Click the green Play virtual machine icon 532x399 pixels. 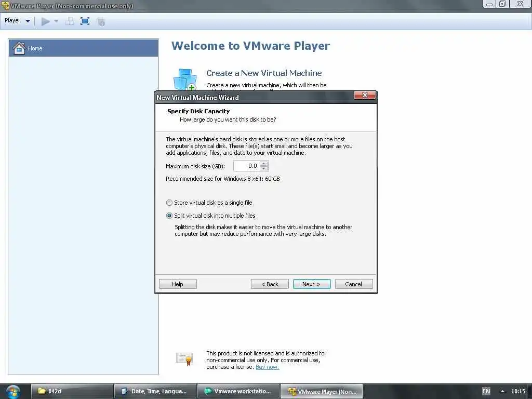[x=46, y=21]
